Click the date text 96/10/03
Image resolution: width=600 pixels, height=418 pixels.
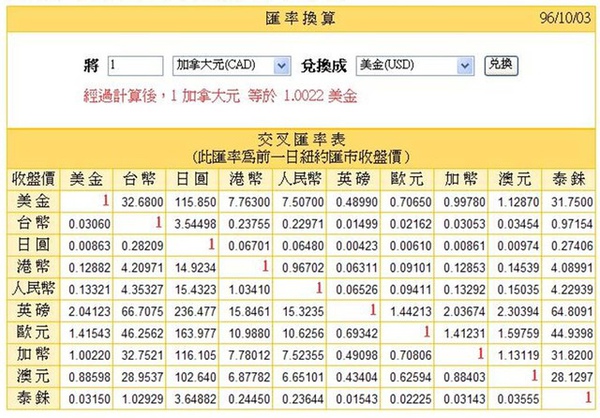coord(565,18)
